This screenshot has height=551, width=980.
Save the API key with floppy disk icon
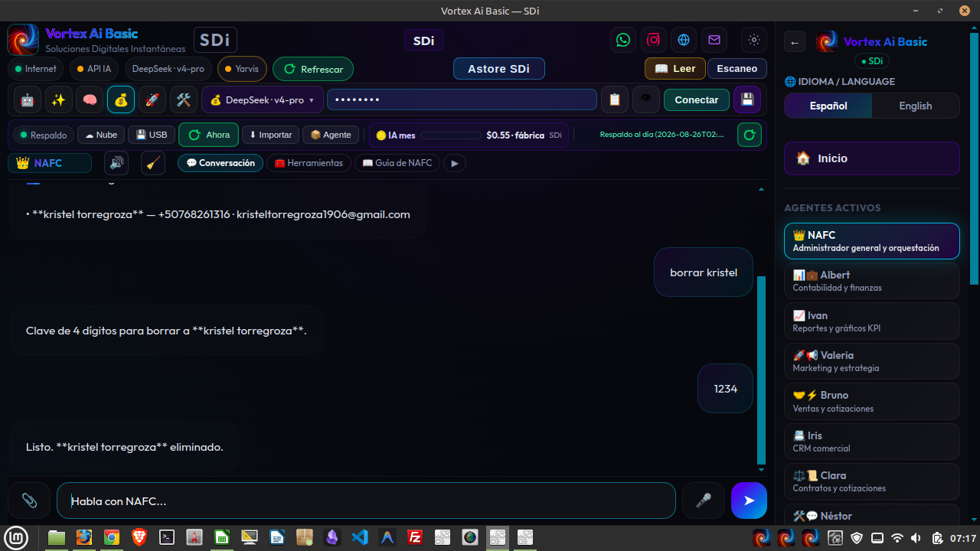[747, 99]
